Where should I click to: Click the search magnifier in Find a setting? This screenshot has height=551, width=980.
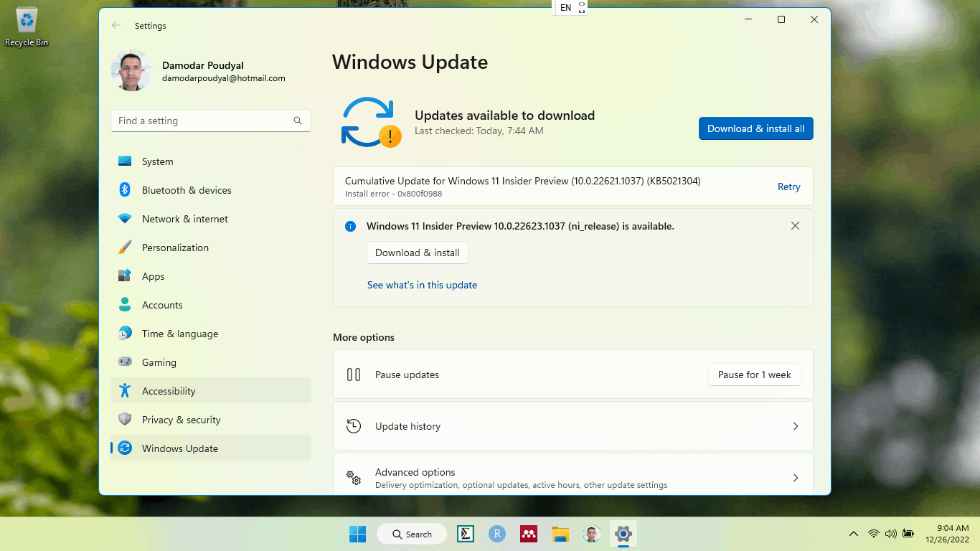[298, 121]
